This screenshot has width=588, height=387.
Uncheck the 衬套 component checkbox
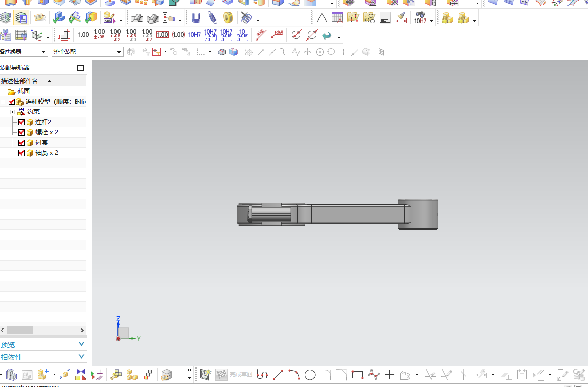tap(22, 143)
